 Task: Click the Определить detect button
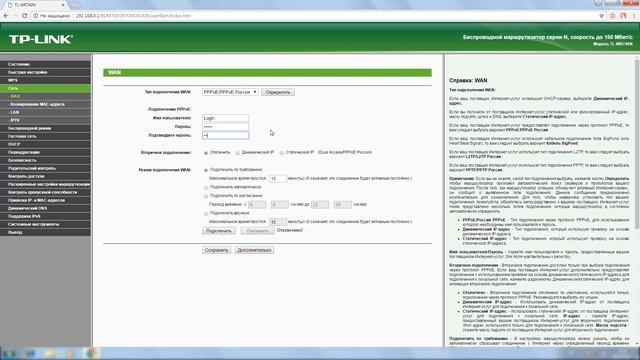[x=278, y=92]
